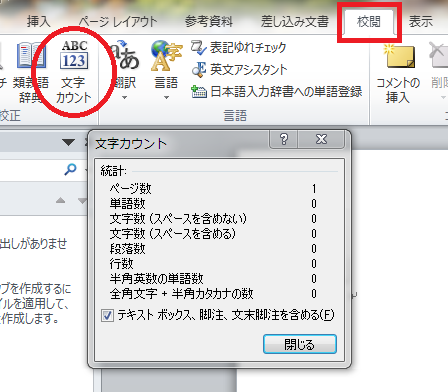
Task: Click the 言語 language icon
Action: (x=166, y=57)
